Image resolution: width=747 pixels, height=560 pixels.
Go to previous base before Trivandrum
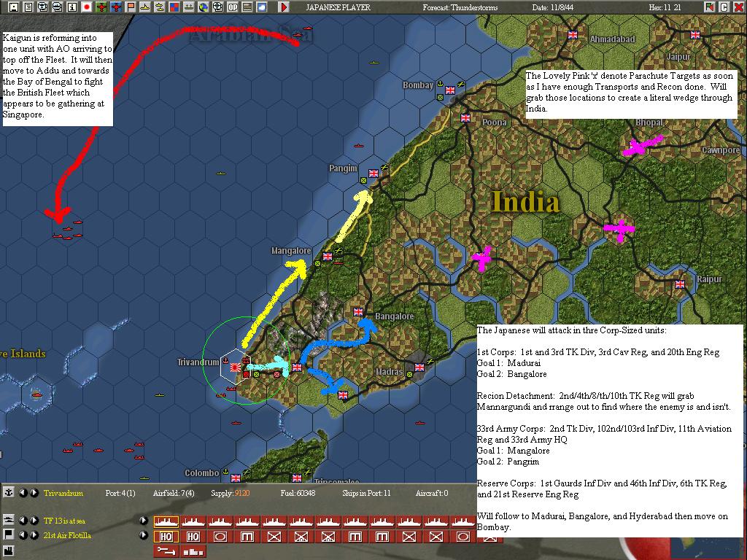(23, 492)
